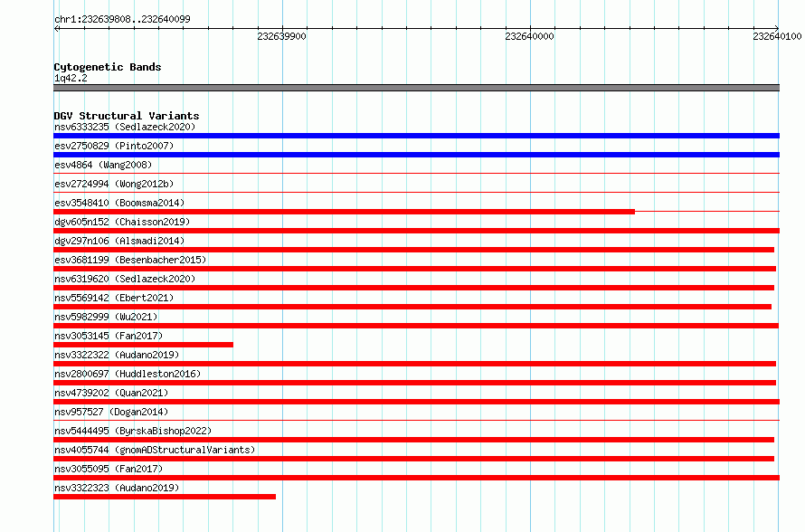Click the red bar under esv3548410 Boomsma2014

[x=344, y=212]
